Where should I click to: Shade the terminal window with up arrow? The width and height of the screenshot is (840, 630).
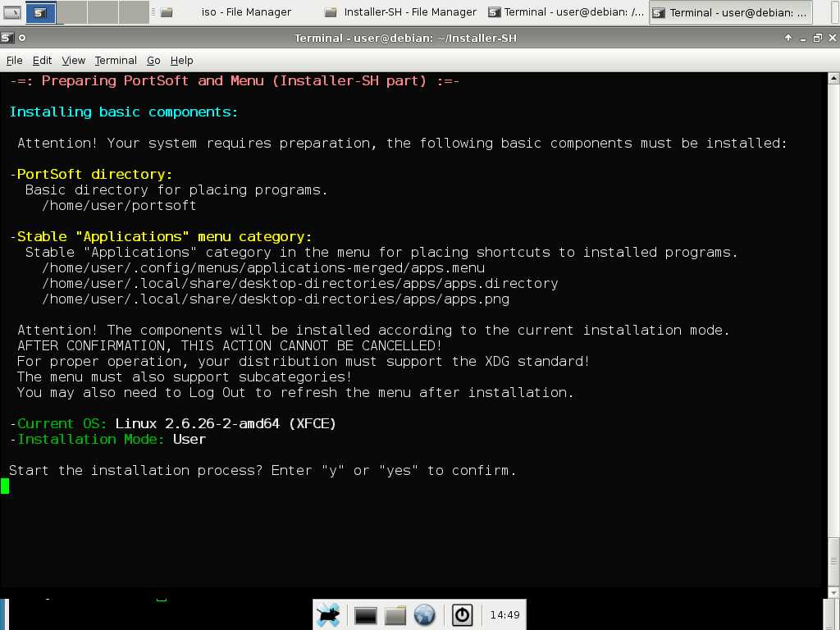[788, 38]
